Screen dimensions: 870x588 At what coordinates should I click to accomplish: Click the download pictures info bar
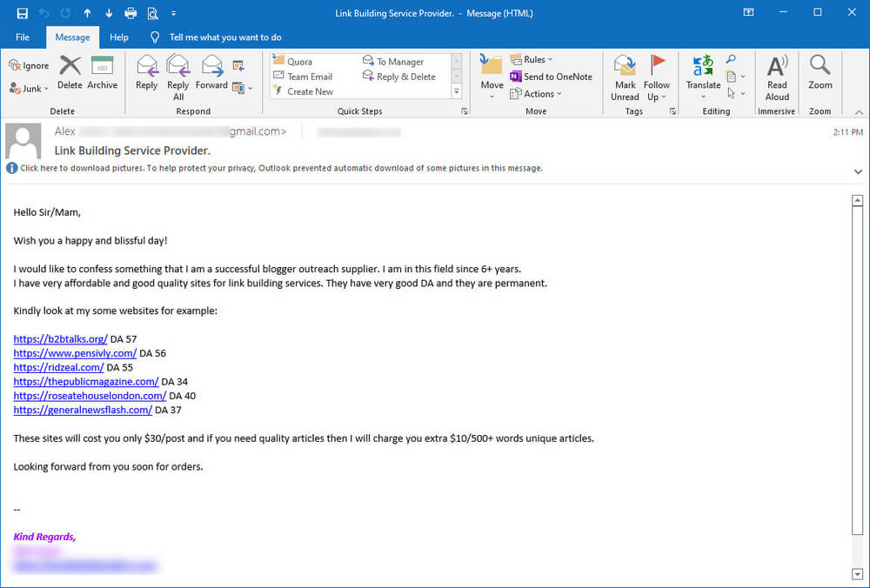click(x=282, y=168)
